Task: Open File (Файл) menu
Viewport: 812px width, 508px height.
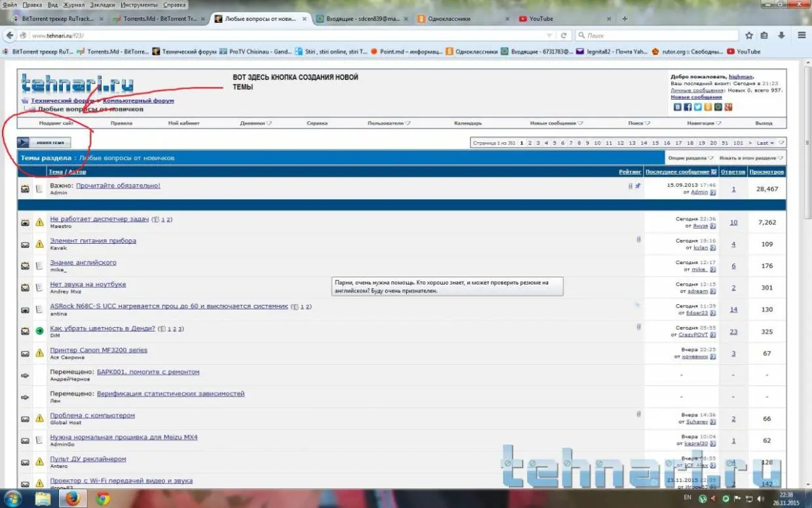Action: (x=10, y=5)
